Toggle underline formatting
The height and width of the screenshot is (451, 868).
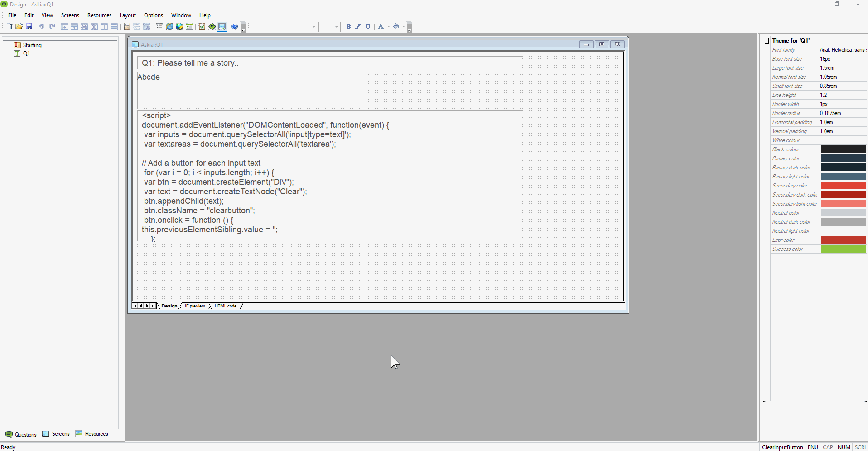pyautogui.click(x=368, y=27)
